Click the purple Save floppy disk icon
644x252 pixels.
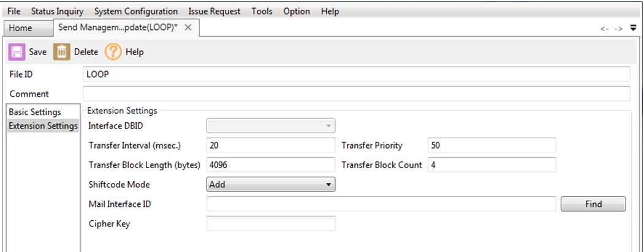point(17,52)
